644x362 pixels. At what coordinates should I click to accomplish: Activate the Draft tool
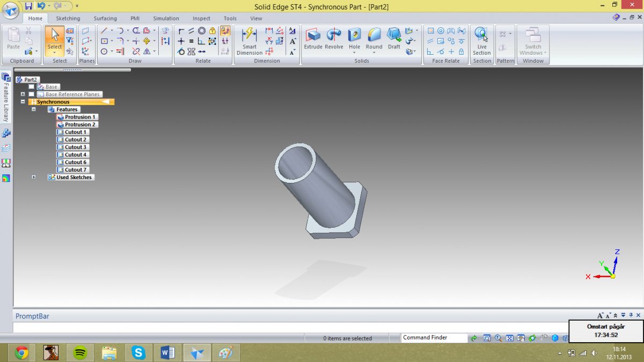(x=394, y=39)
